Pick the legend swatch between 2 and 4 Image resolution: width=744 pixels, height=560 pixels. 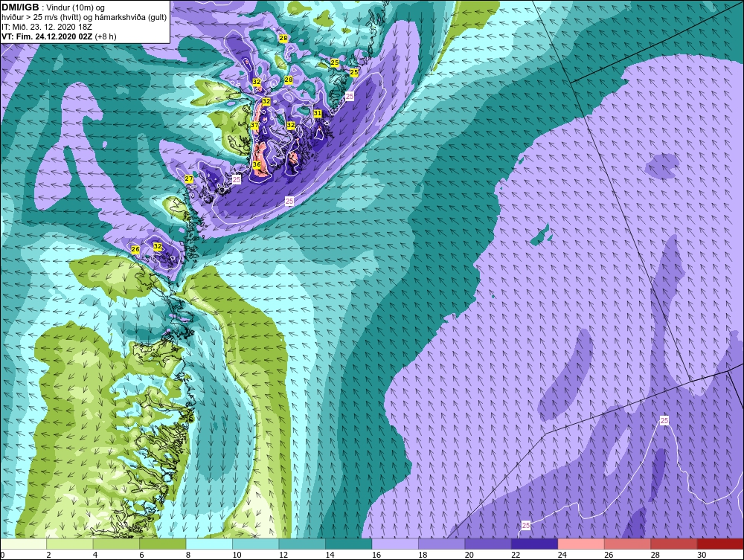click(x=70, y=544)
